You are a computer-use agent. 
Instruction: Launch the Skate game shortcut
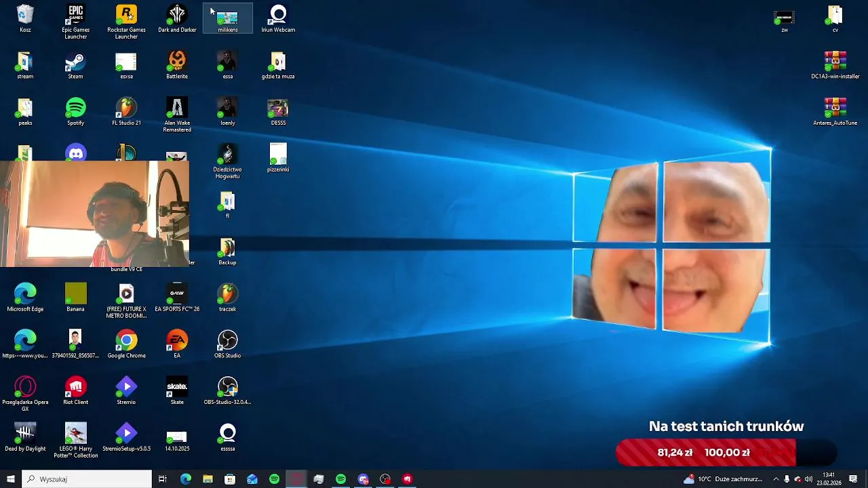coord(177,392)
